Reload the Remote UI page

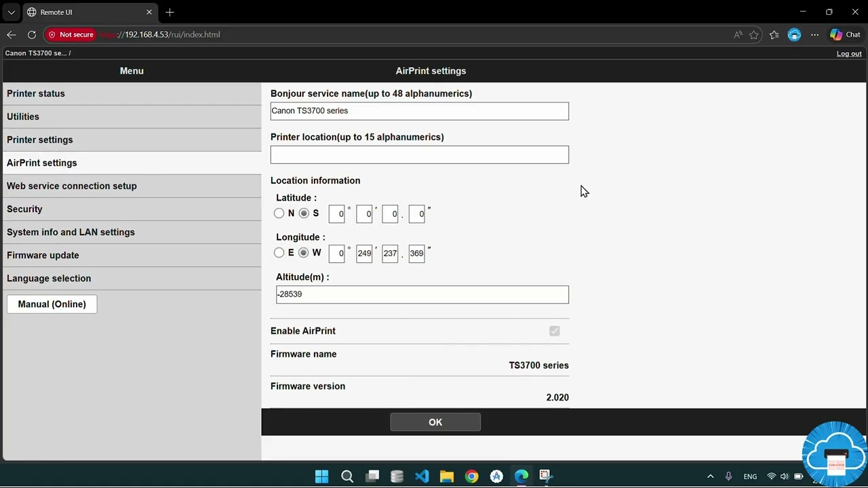point(32,35)
